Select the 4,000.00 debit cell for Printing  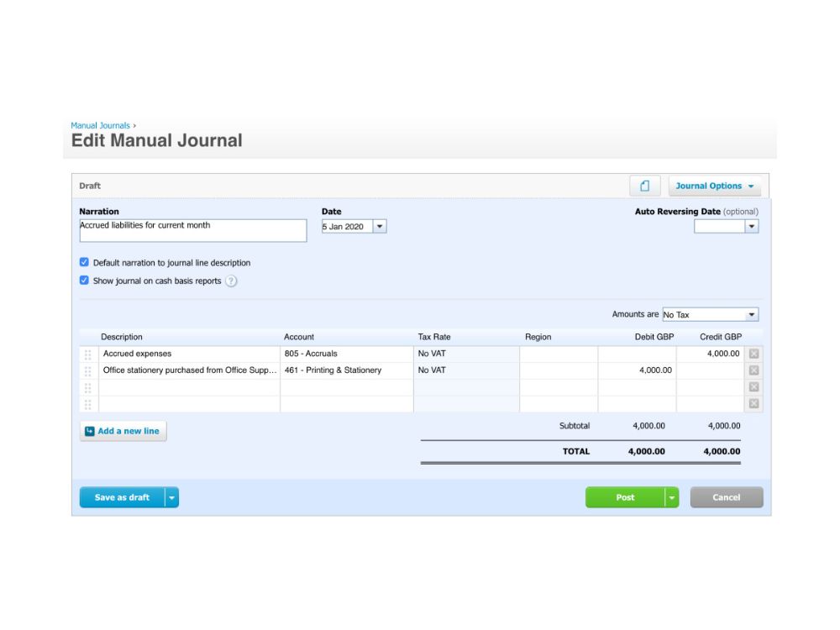click(x=637, y=370)
